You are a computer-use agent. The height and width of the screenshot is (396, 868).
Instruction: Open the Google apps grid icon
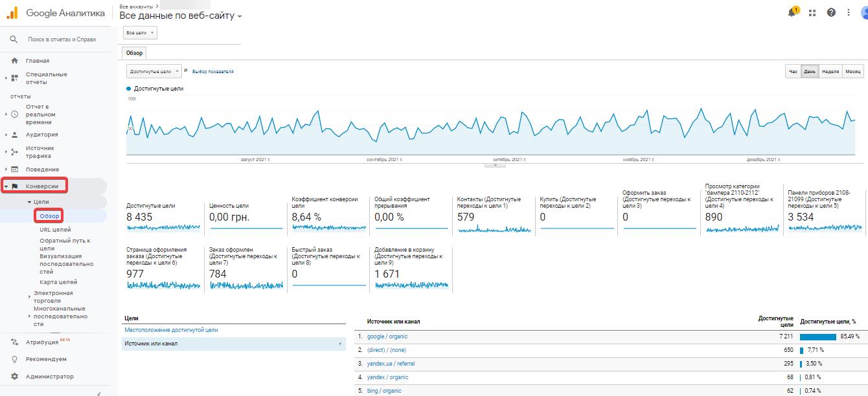click(x=812, y=12)
